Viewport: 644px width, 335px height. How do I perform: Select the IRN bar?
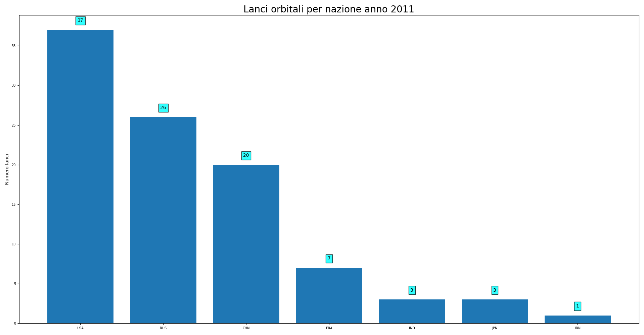[578, 319]
